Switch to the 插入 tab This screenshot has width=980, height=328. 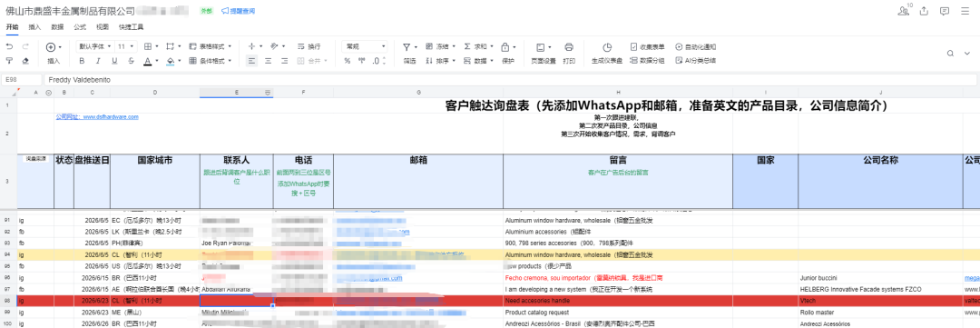(35, 27)
